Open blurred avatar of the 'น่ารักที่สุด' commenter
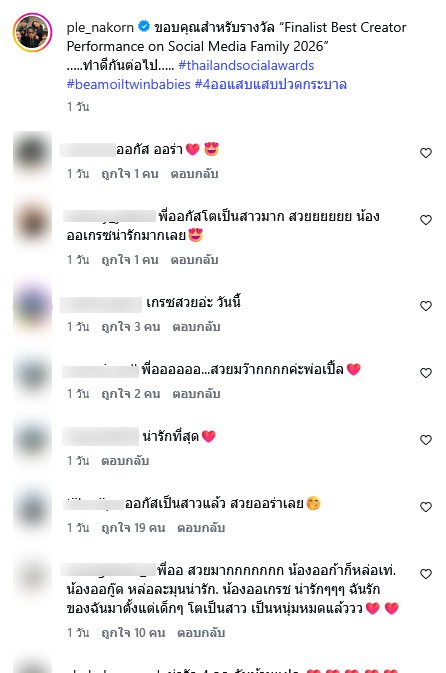The height and width of the screenshot is (673, 446). pos(32,440)
